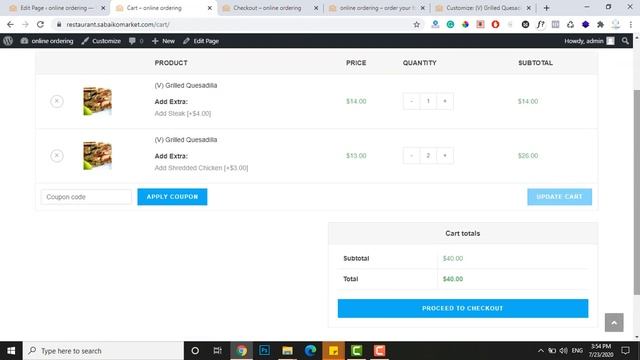Click the Coupon code field
The width and height of the screenshot is (640, 360).
tap(86, 197)
